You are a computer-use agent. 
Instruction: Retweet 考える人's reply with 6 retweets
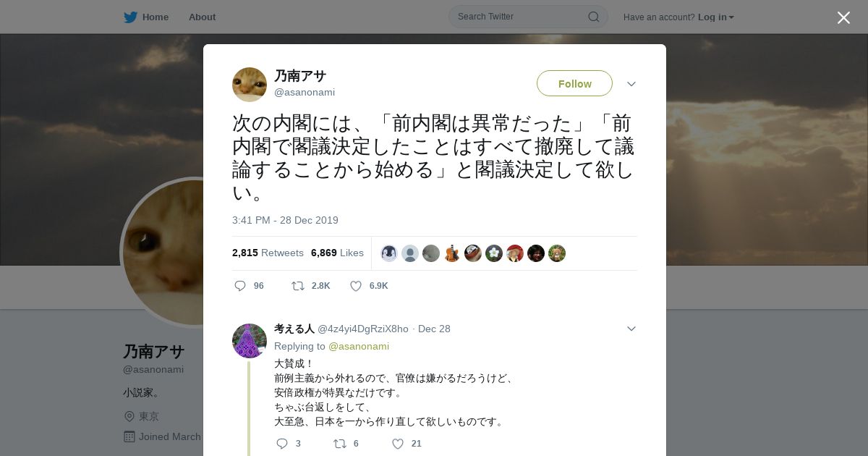339,444
